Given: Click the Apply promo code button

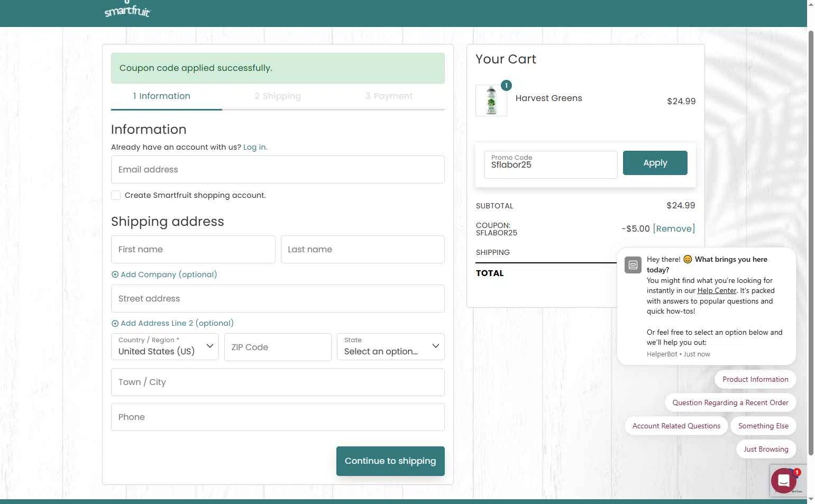Looking at the screenshot, I should (655, 163).
